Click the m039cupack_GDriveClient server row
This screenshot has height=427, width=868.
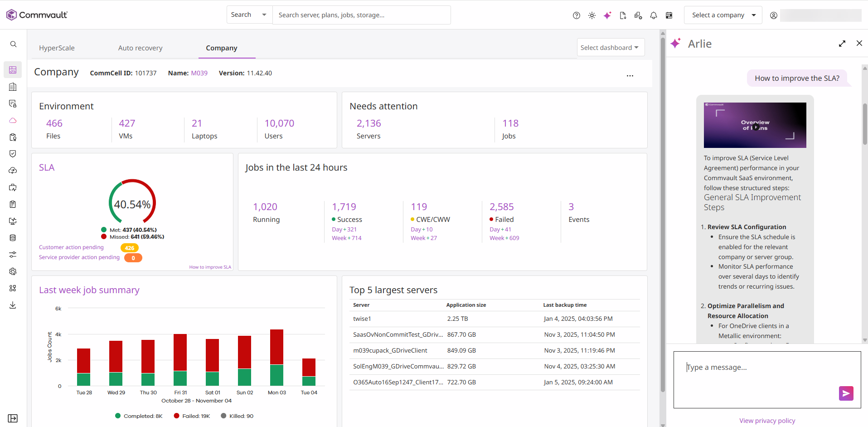tap(495, 351)
